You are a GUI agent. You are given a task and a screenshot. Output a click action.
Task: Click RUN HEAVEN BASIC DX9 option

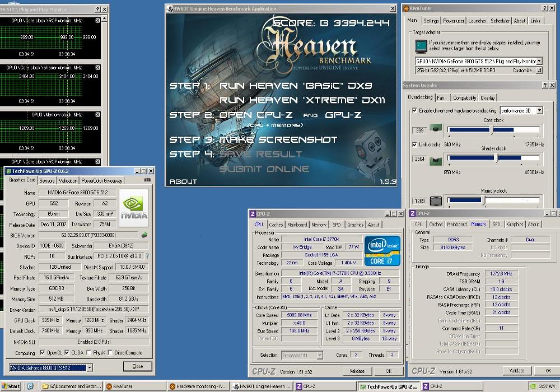(x=296, y=86)
